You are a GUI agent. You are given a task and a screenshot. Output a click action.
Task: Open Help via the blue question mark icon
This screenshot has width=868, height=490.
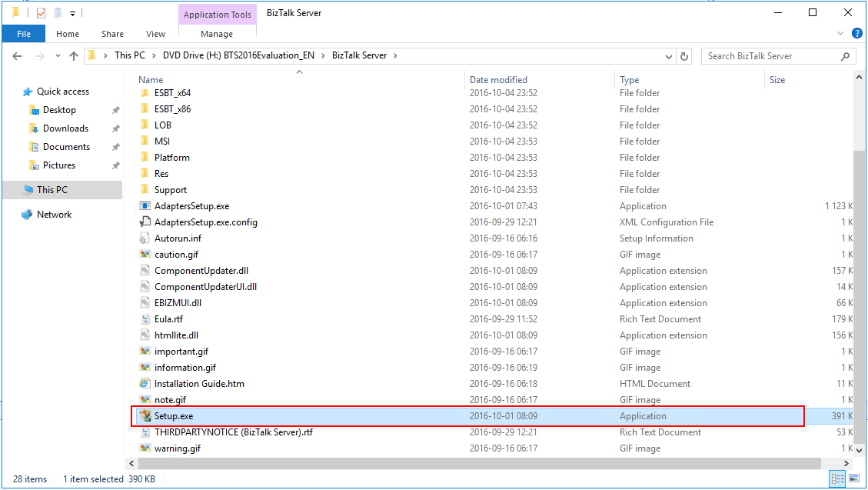[856, 33]
